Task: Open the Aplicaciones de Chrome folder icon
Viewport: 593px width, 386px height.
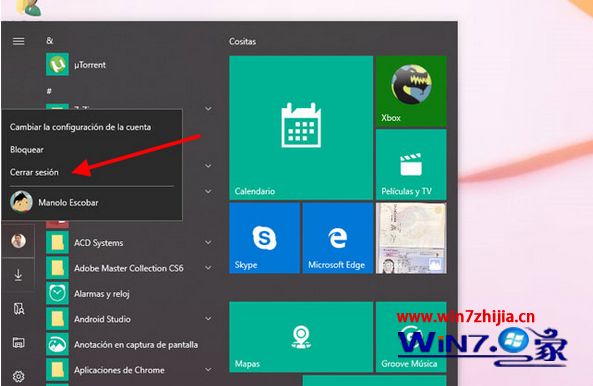Action: point(57,370)
